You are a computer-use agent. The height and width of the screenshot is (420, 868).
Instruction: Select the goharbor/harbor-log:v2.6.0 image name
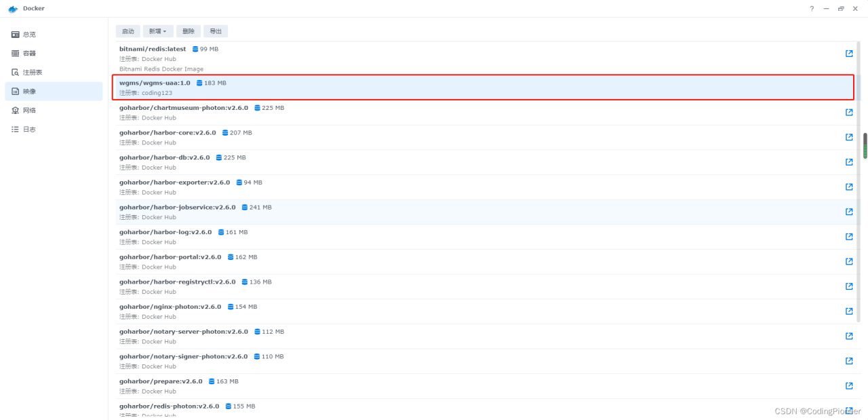[165, 232]
